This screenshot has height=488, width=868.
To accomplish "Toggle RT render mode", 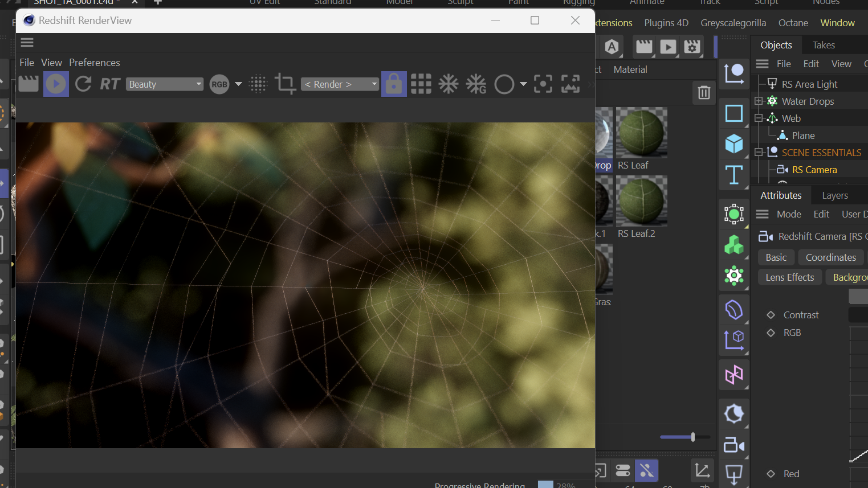I will point(109,84).
